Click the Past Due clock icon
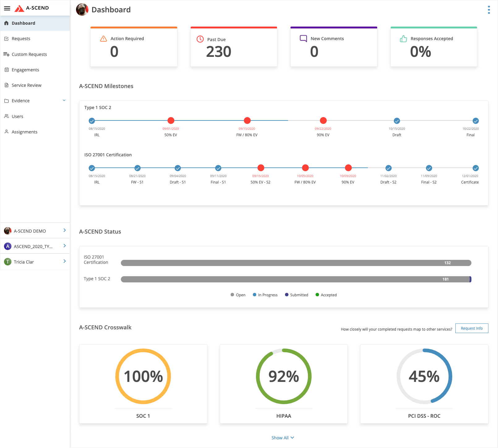The height and width of the screenshot is (448, 498). (x=200, y=39)
